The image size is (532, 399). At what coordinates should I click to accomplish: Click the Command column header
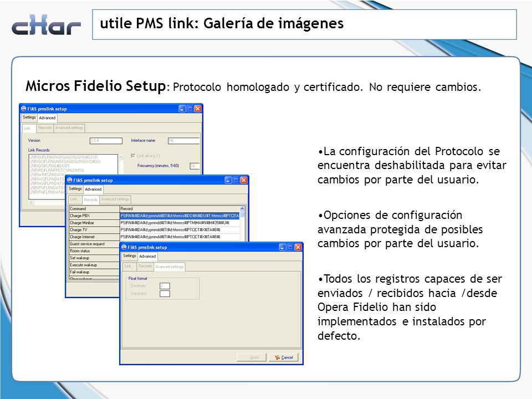click(x=94, y=209)
